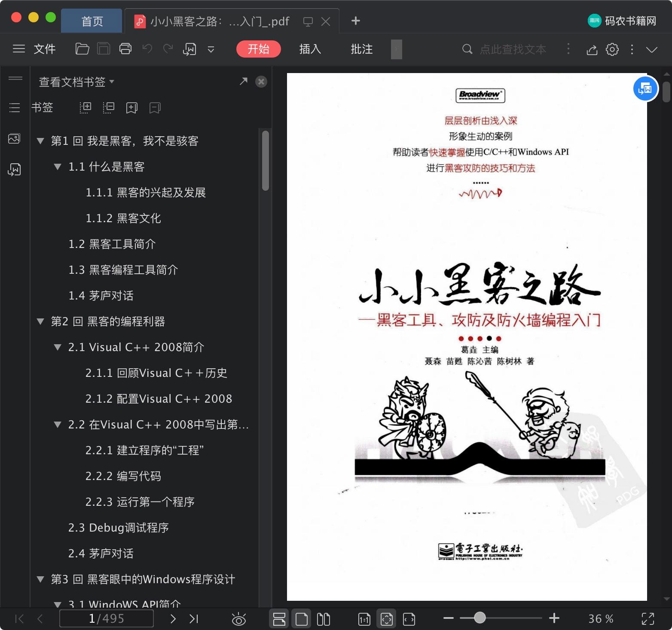Image resolution: width=672 pixels, height=630 pixels.
Task: Click the collapse all bookmarks icon
Action: click(x=108, y=107)
